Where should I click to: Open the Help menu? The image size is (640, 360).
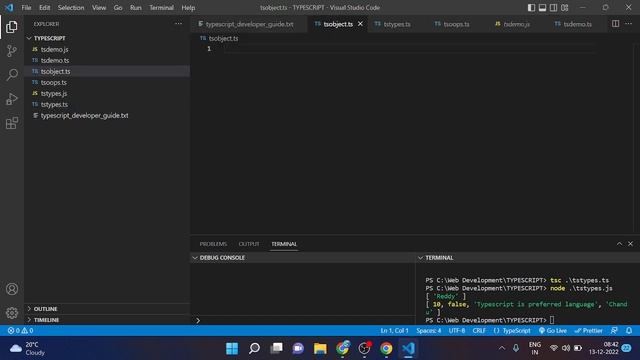[x=188, y=7]
